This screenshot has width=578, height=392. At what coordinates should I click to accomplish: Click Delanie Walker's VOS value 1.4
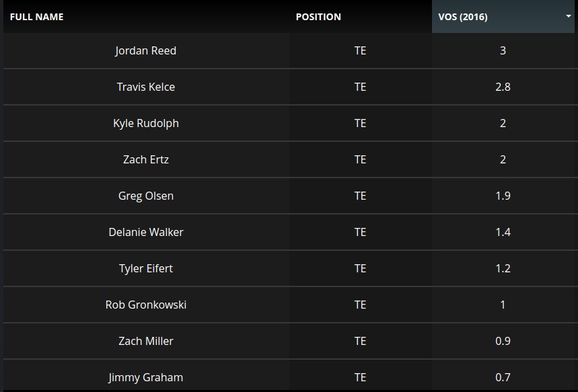point(503,233)
